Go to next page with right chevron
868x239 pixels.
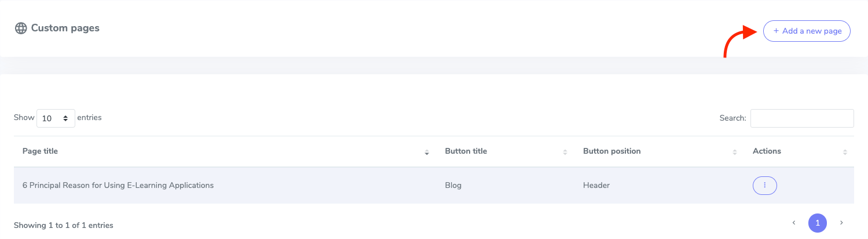click(x=841, y=223)
